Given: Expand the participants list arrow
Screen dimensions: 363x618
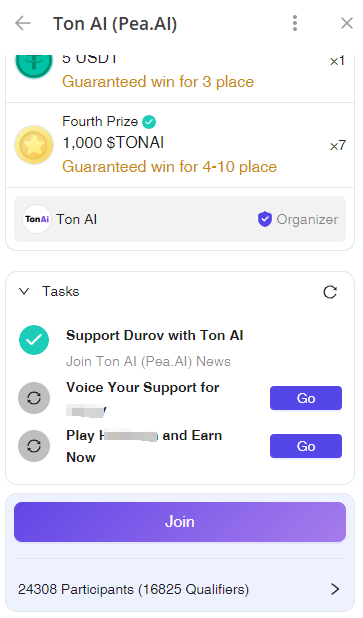Looking at the screenshot, I should [335, 589].
